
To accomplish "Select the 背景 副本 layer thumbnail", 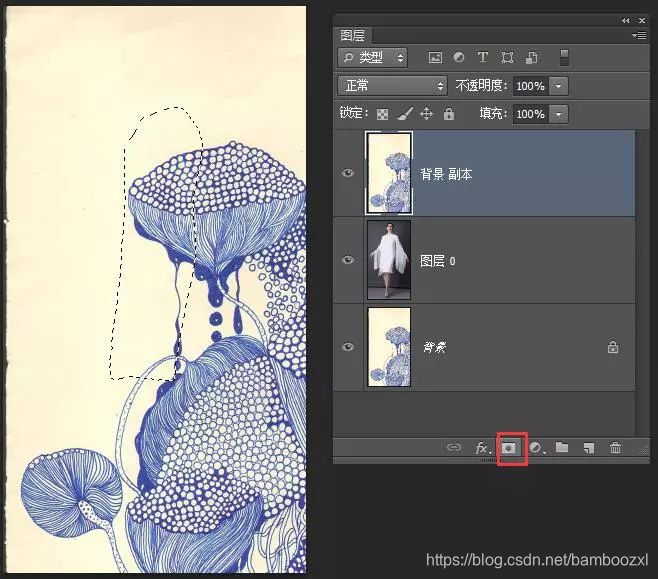I will 389,173.
